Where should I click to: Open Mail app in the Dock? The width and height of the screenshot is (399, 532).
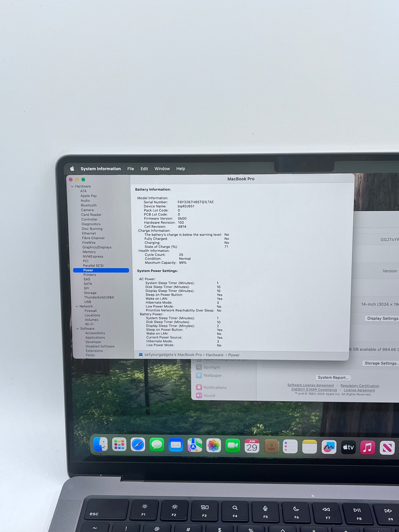(176, 445)
